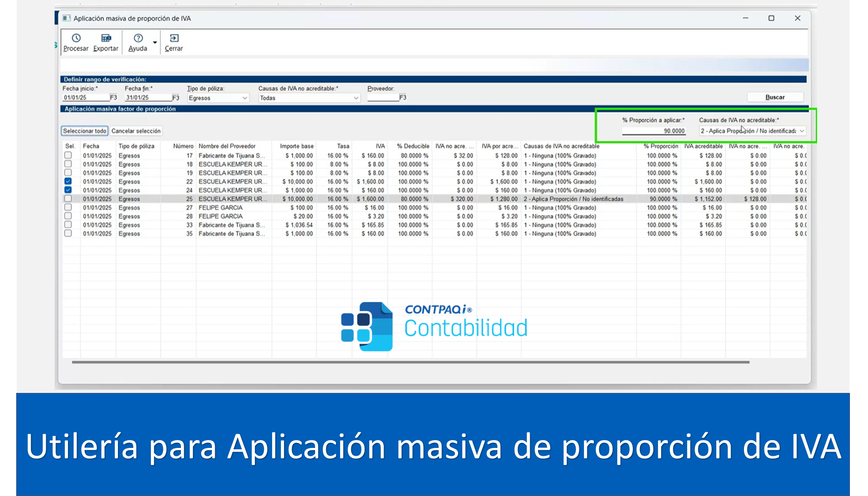Expand the '2 - Aplica Proporción' causes dropdown
Image resolution: width=868 pixels, height=496 pixels.
click(801, 131)
